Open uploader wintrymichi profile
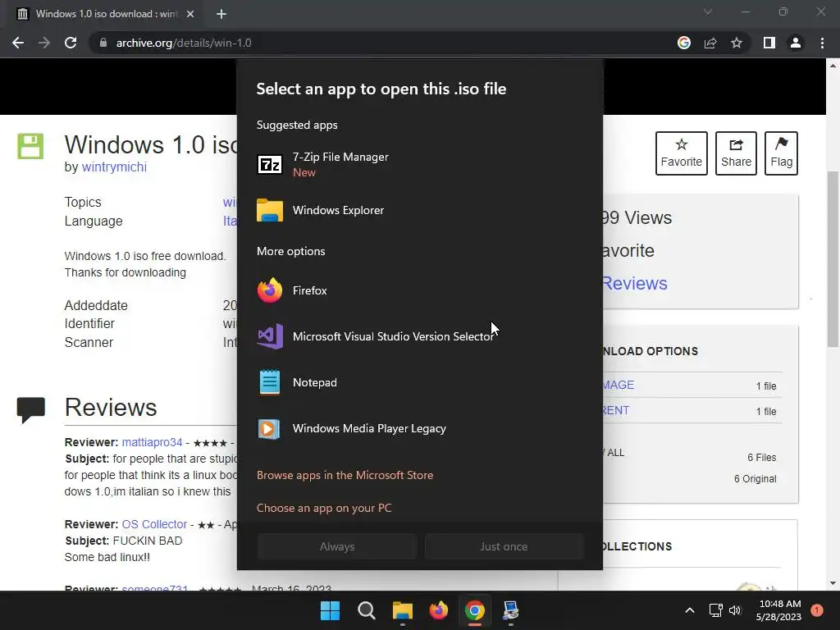Image resolution: width=840 pixels, height=630 pixels. pyautogui.click(x=114, y=167)
